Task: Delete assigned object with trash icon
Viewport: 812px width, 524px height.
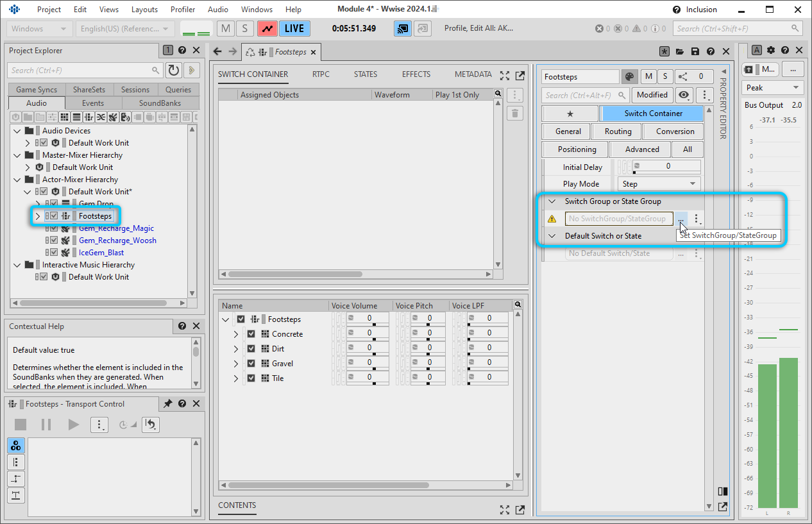Action: 514,114
